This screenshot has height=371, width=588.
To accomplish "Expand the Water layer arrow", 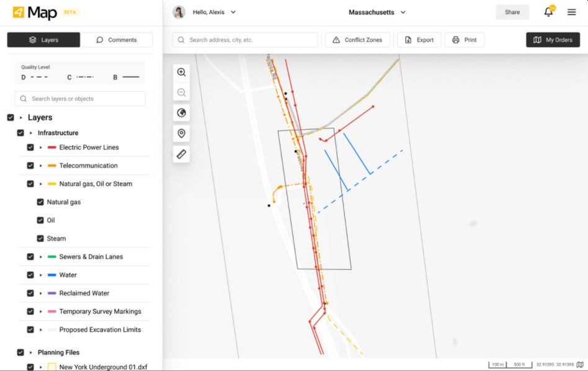I will coord(41,275).
